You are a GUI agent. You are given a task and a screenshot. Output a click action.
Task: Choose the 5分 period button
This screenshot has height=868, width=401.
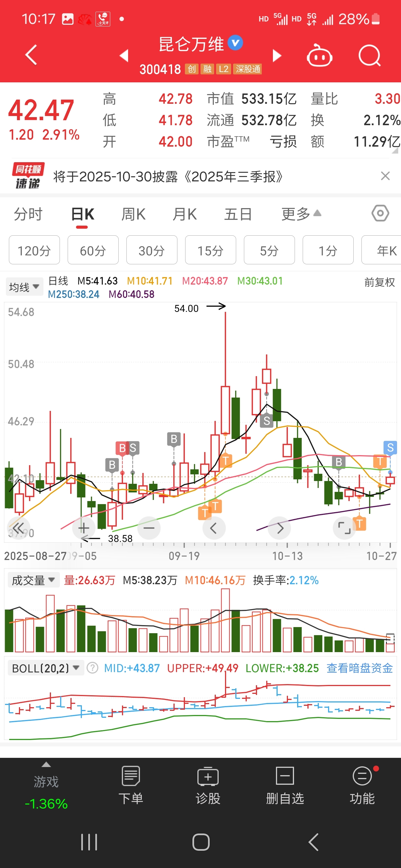point(269,250)
